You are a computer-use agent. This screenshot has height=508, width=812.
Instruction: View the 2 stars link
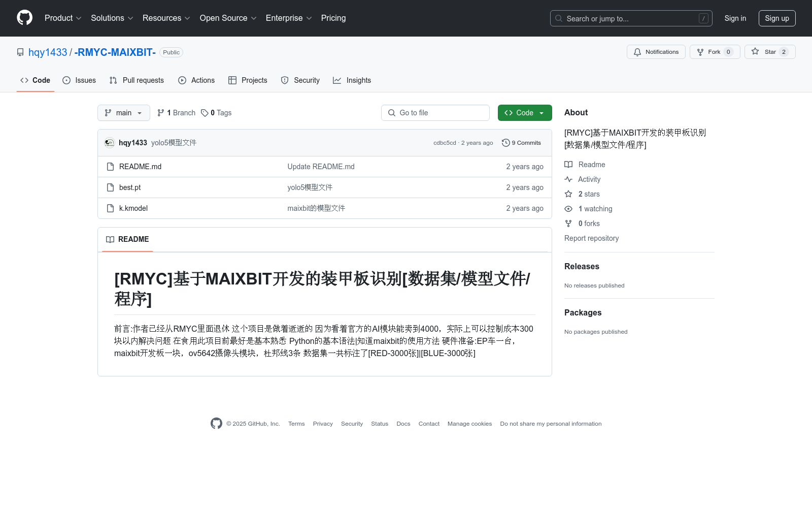point(582,194)
